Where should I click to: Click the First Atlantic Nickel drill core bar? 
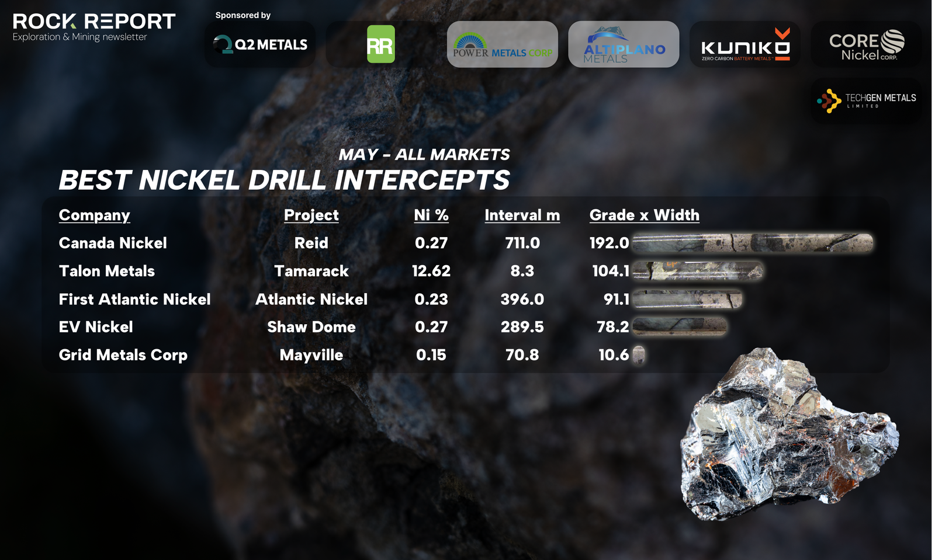click(687, 299)
